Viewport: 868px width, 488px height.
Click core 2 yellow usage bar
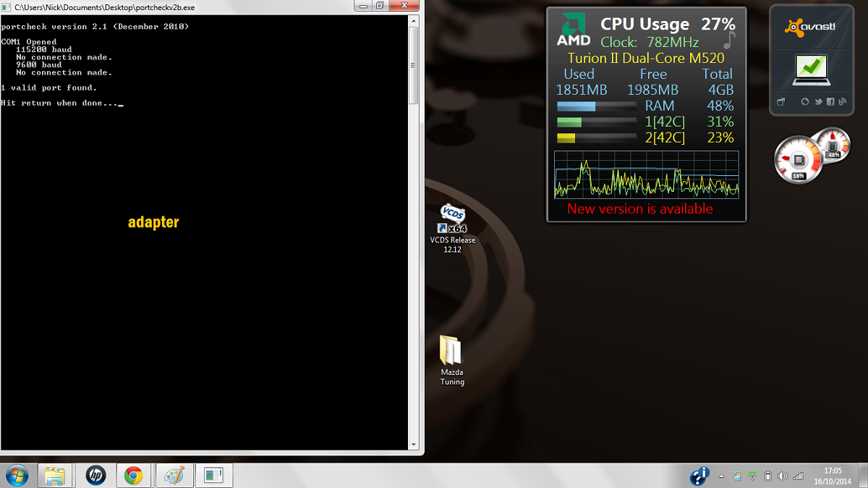(597, 138)
